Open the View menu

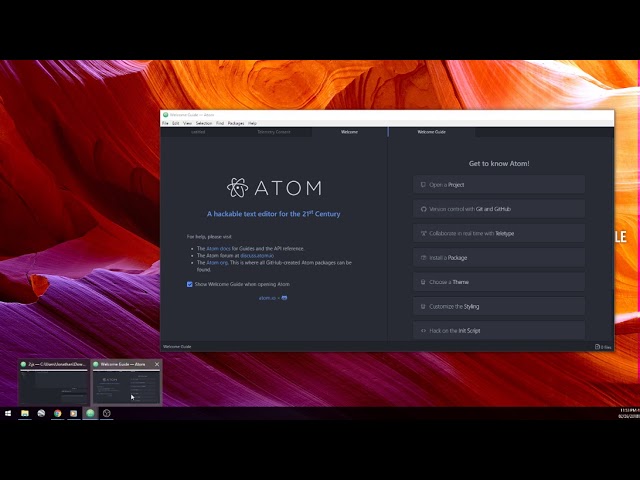pos(187,123)
